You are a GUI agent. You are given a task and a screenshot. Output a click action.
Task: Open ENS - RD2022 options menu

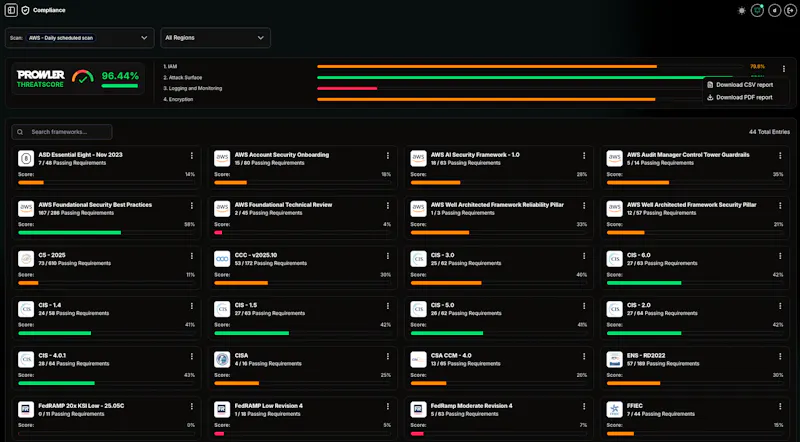[780, 357]
